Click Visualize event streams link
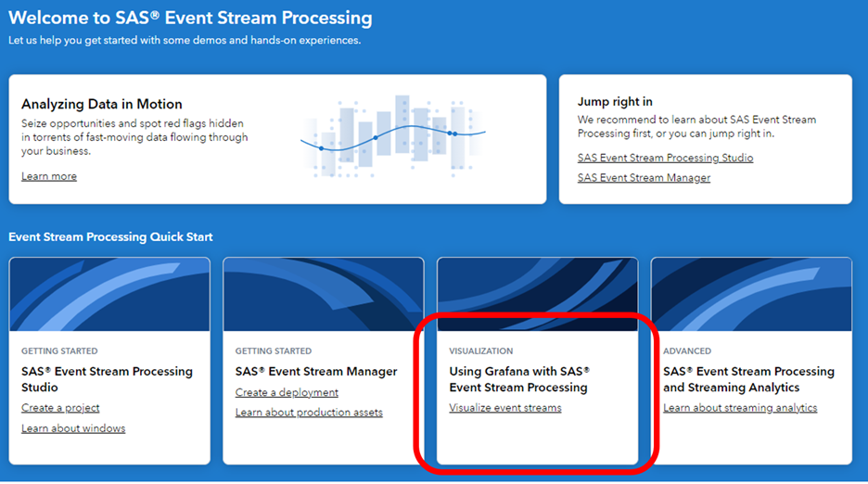The width and height of the screenshot is (868, 484). 505,408
